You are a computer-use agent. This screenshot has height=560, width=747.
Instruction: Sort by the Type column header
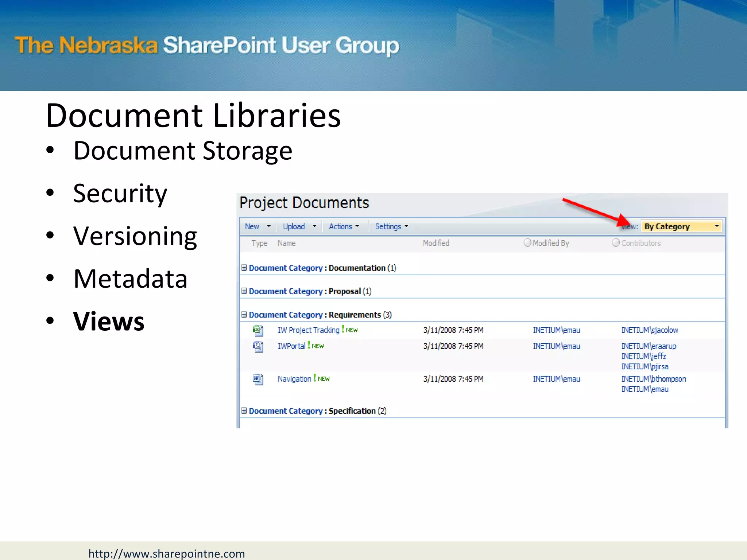pyautogui.click(x=259, y=243)
